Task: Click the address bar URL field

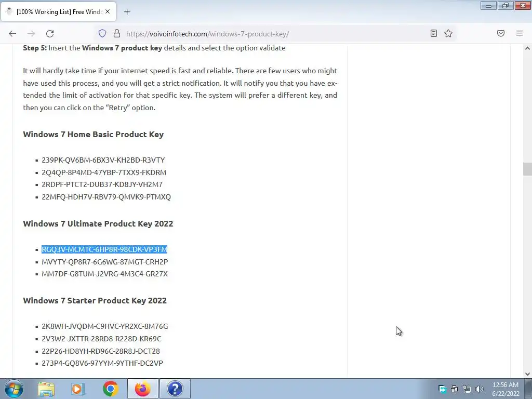Action: (x=275, y=34)
